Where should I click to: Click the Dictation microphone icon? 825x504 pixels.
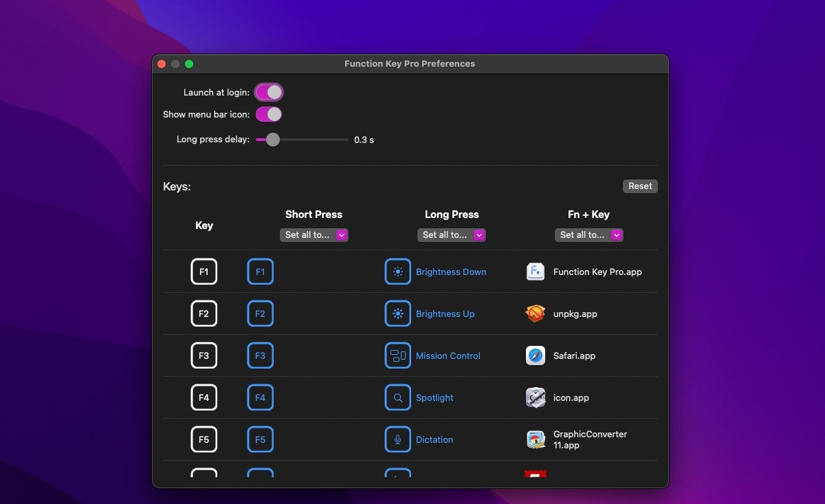[397, 439]
